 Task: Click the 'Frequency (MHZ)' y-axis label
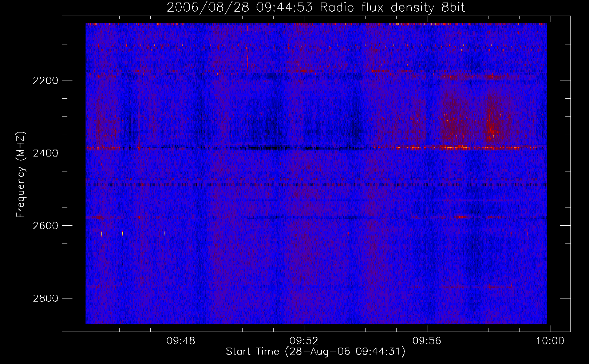click(21, 175)
